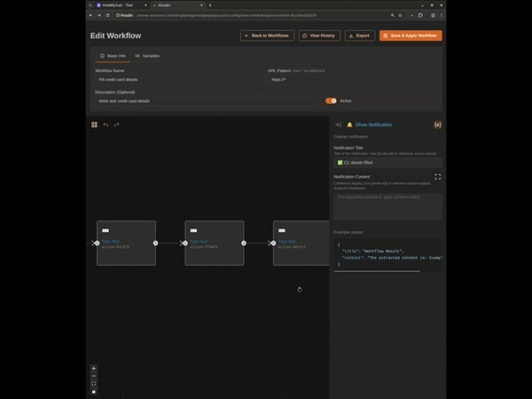The width and height of the screenshot is (532, 399).
Task: Close the Houdin browser tab
Action: (x=201, y=5)
